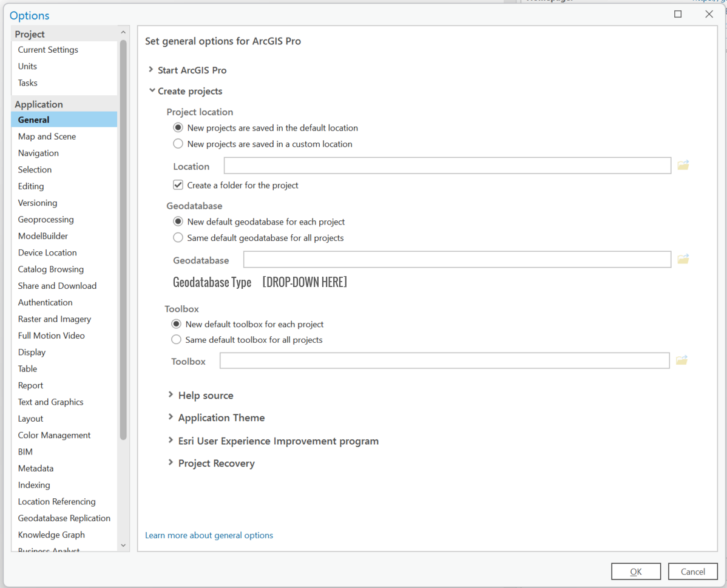Browse for a Geodatabase file
This screenshot has height=588, width=727.
tap(683, 259)
